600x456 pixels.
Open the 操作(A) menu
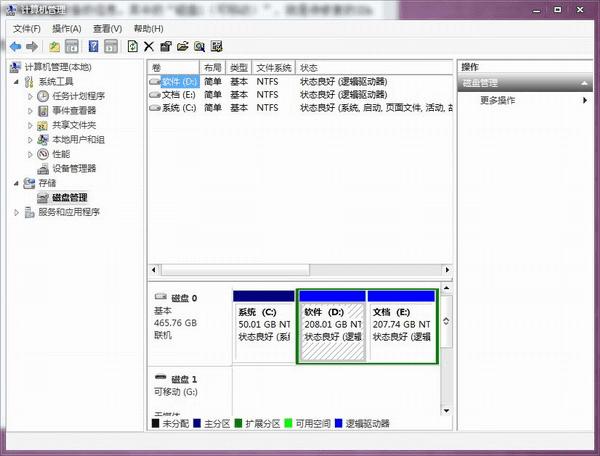click(x=67, y=29)
